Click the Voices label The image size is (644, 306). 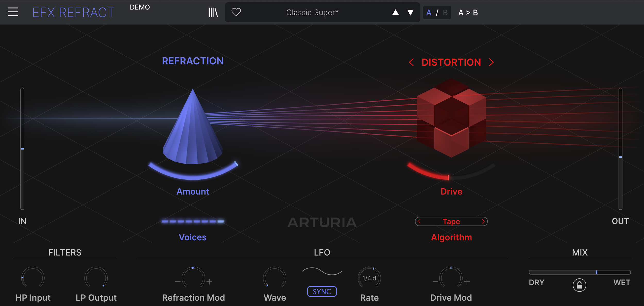pos(193,237)
